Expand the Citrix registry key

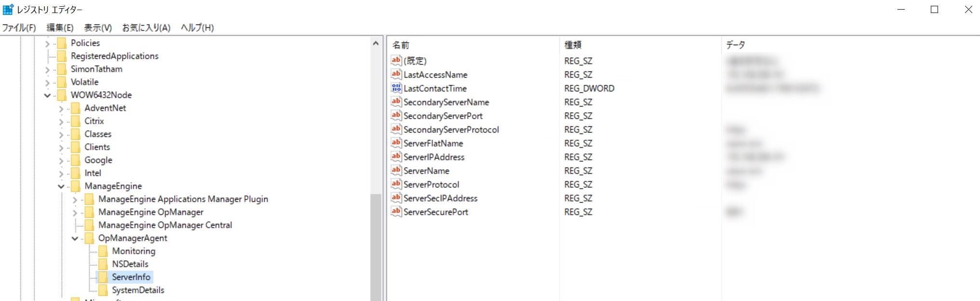tap(61, 121)
